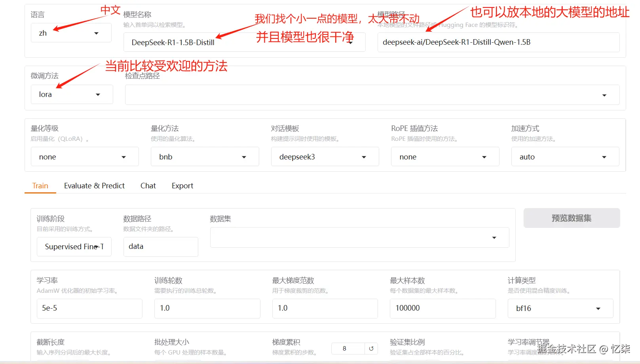Switch to the Train tab
640x364 pixels.
(40, 186)
